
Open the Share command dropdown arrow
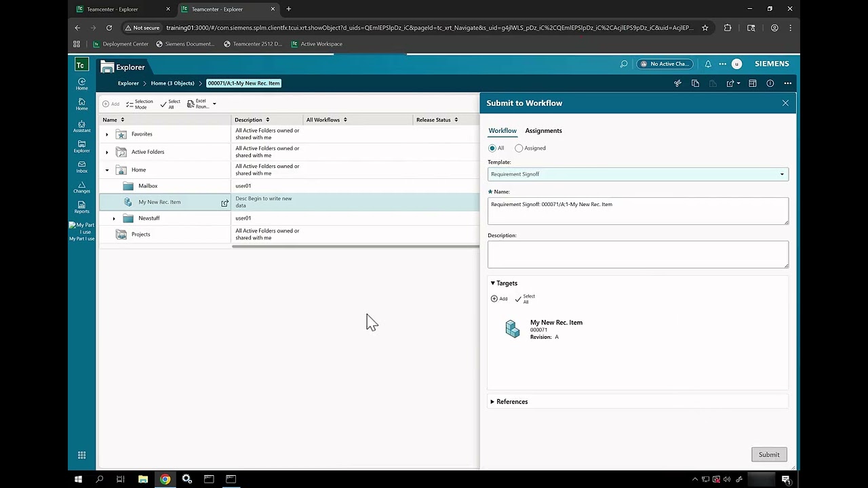pyautogui.click(x=738, y=83)
